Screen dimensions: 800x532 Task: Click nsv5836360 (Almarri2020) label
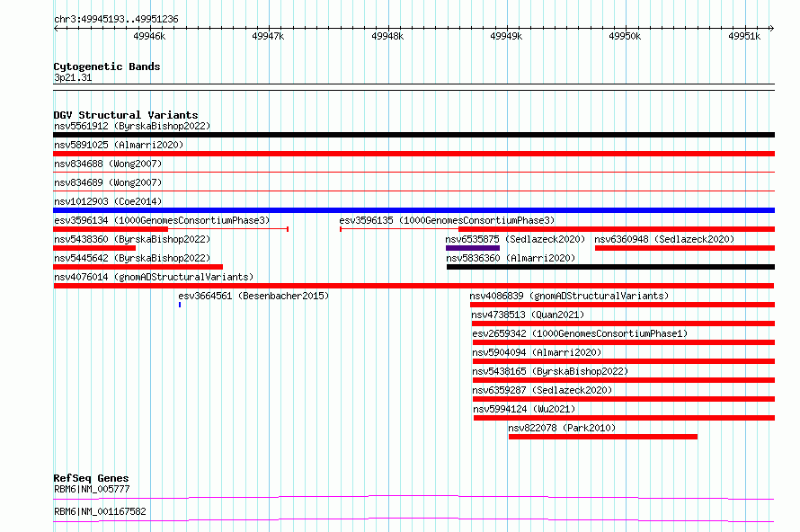pos(511,258)
